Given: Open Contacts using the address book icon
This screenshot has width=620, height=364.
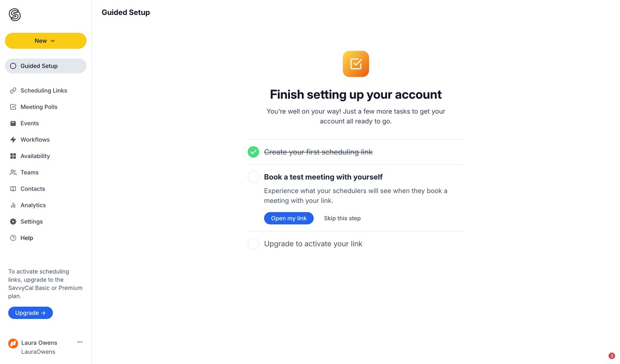Looking at the screenshot, I should 13,188.
